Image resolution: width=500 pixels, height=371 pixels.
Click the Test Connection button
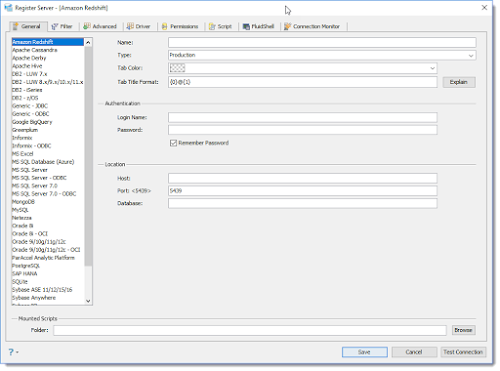click(x=463, y=352)
